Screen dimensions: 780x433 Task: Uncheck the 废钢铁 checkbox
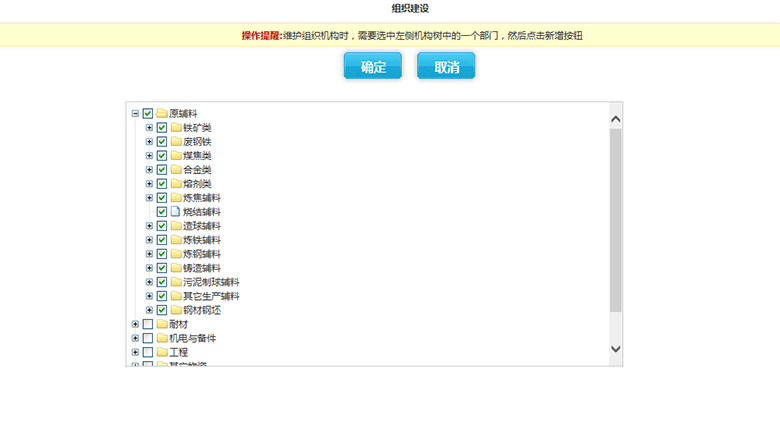pyautogui.click(x=162, y=142)
